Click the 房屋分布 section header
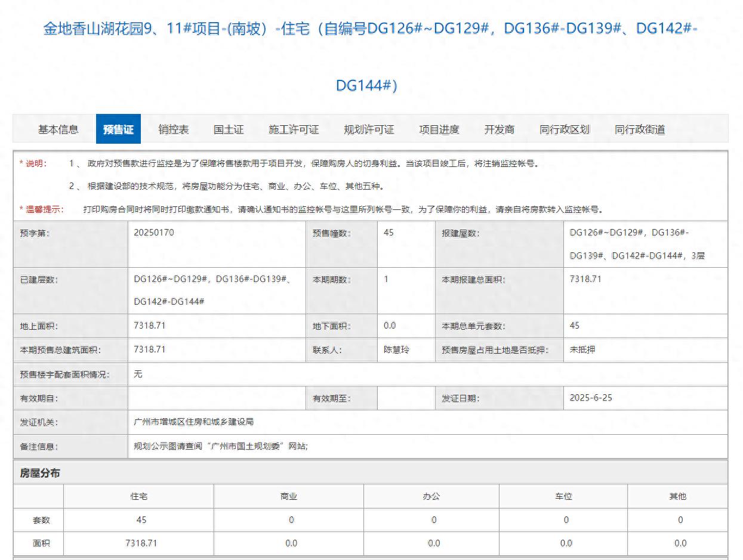 pyautogui.click(x=40, y=473)
